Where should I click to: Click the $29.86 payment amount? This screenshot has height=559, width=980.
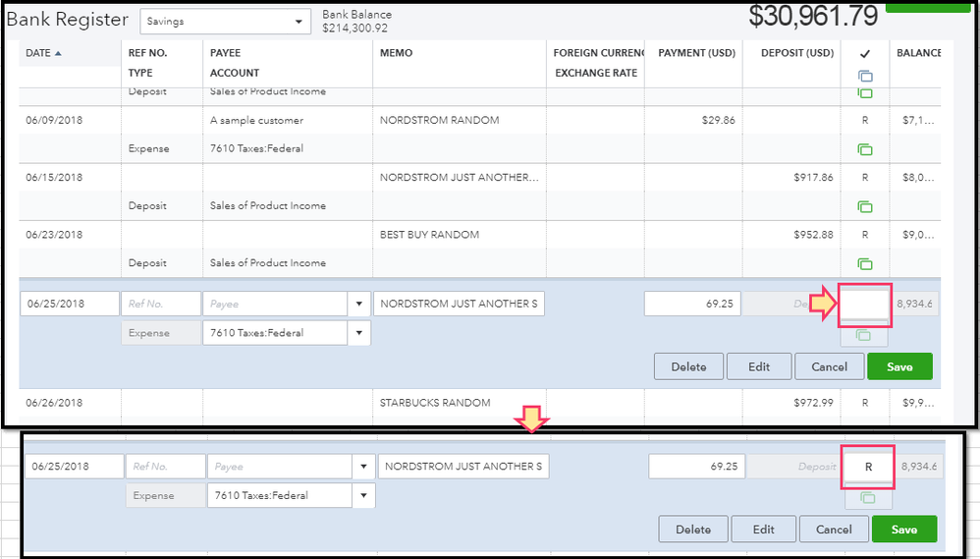coord(718,120)
